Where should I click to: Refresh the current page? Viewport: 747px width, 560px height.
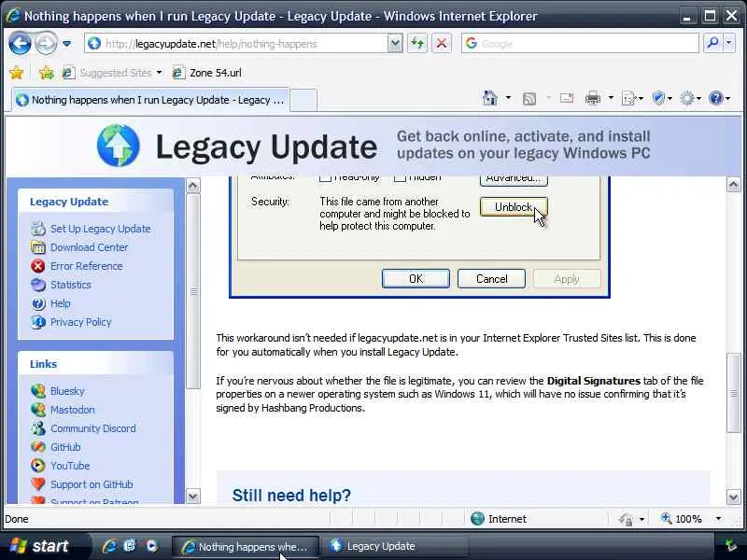[x=417, y=44]
